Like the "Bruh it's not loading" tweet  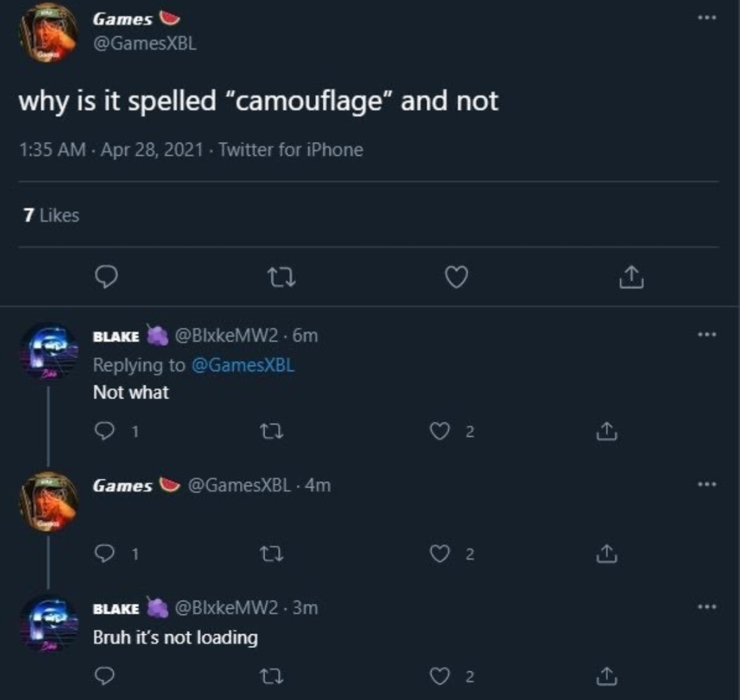point(439,677)
